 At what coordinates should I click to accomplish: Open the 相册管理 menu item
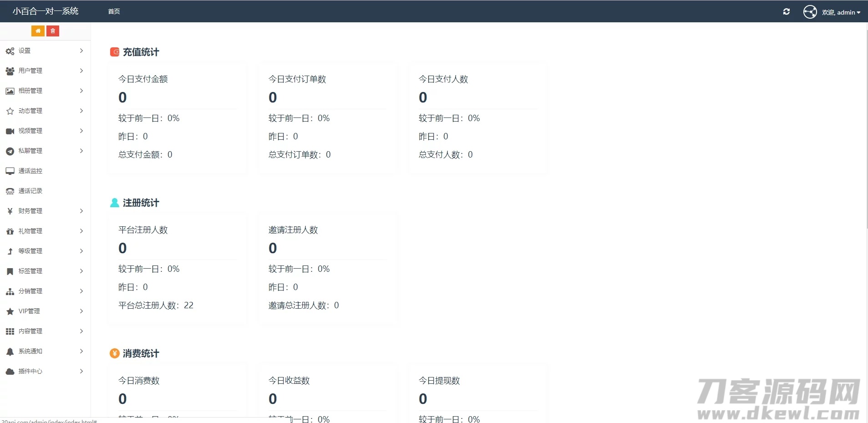[30, 91]
